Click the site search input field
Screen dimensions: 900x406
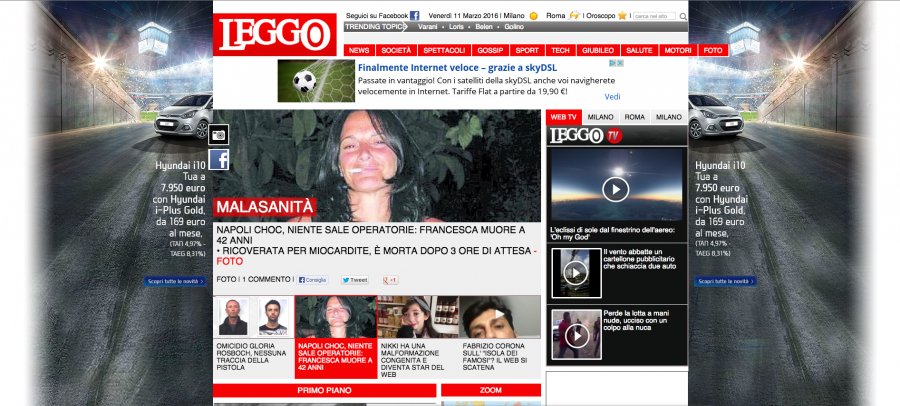654,16
